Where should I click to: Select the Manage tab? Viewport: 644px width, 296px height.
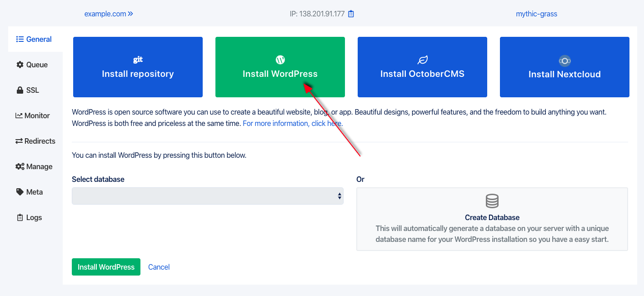(x=35, y=166)
